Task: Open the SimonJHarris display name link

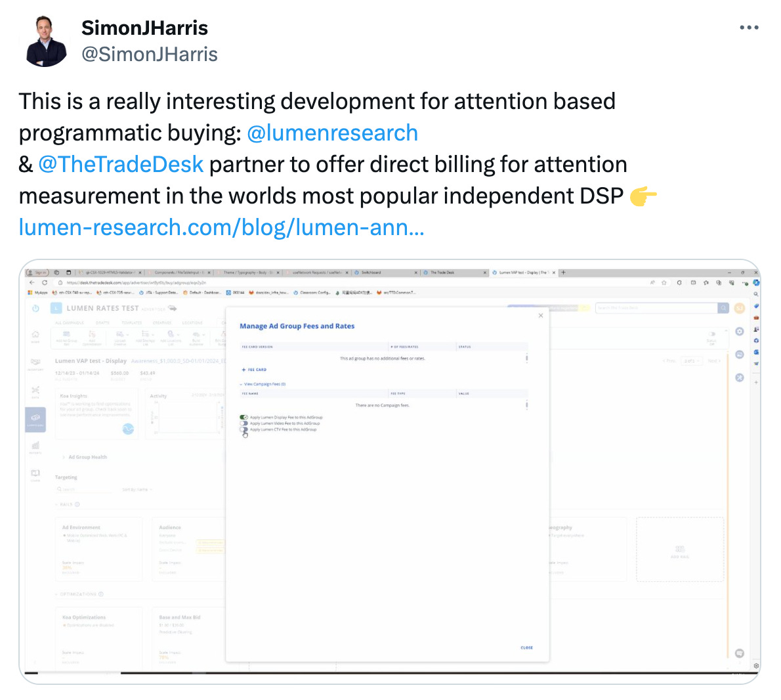Action: tap(144, 28)
